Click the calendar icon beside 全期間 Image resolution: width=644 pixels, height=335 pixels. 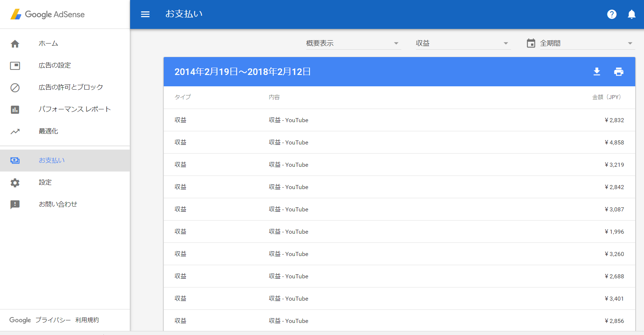pos(531,43)
